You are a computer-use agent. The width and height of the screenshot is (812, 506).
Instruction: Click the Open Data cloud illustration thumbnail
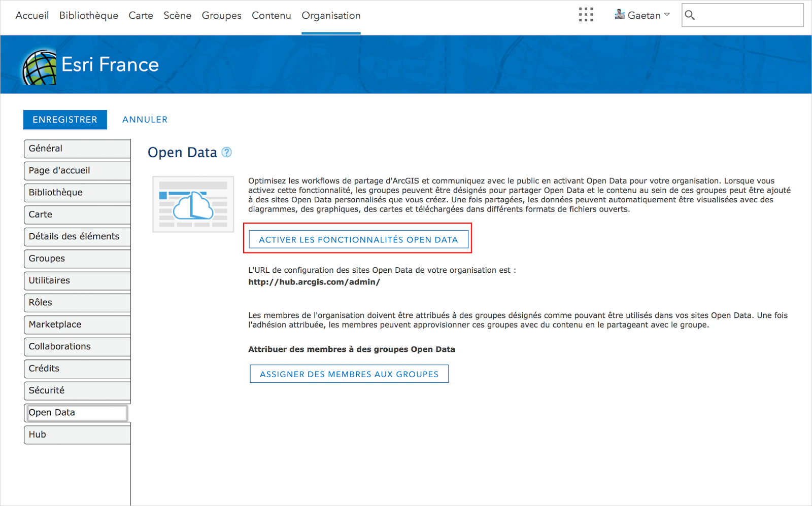point(193,204)
